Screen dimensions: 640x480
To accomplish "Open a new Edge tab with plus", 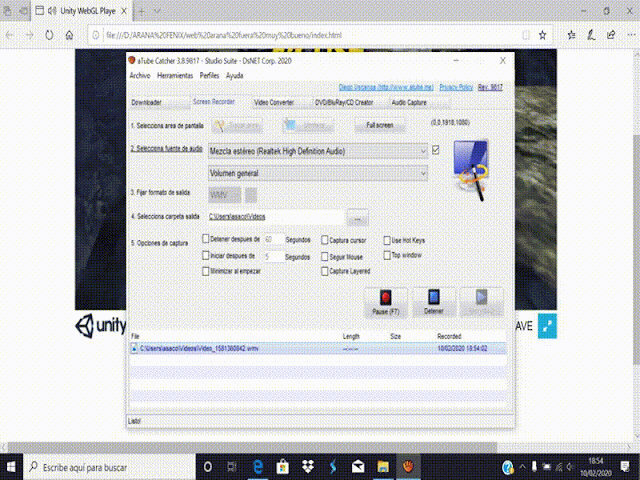I will click(141, 11).
